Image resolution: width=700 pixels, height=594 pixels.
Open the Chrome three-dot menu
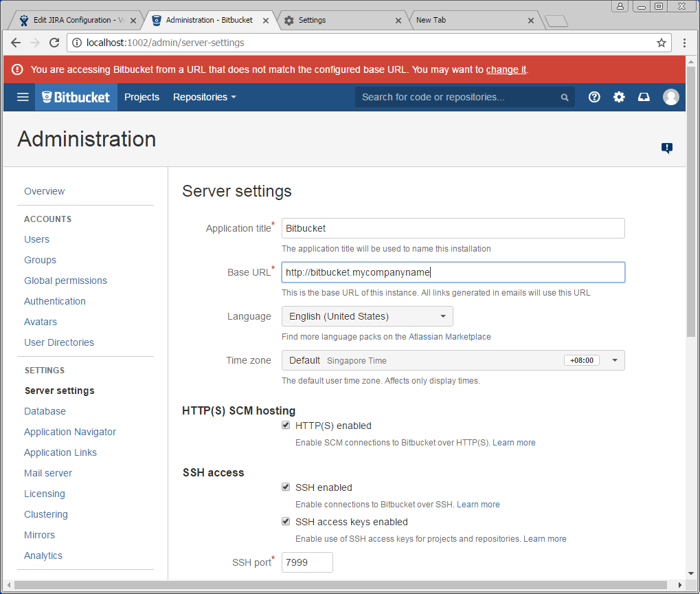point(684,43)
